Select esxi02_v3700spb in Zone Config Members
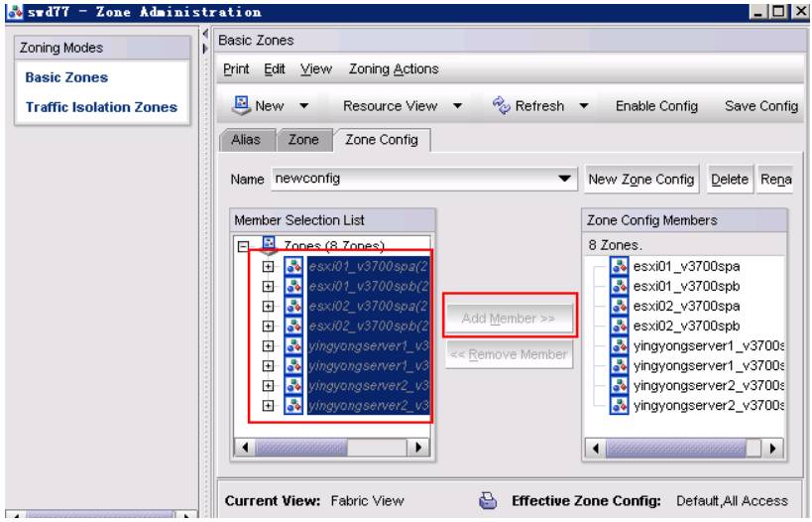812x522 pixels. (686, 326)
